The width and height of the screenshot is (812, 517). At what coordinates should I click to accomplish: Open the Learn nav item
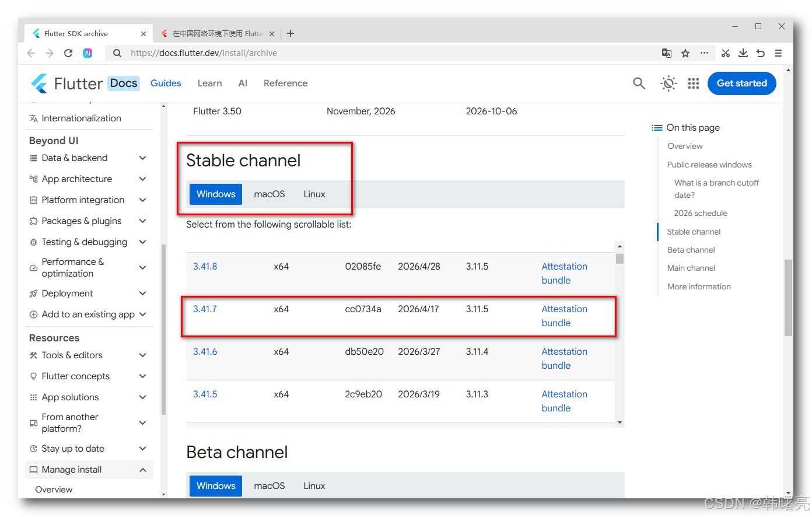(x=209, y=83)
